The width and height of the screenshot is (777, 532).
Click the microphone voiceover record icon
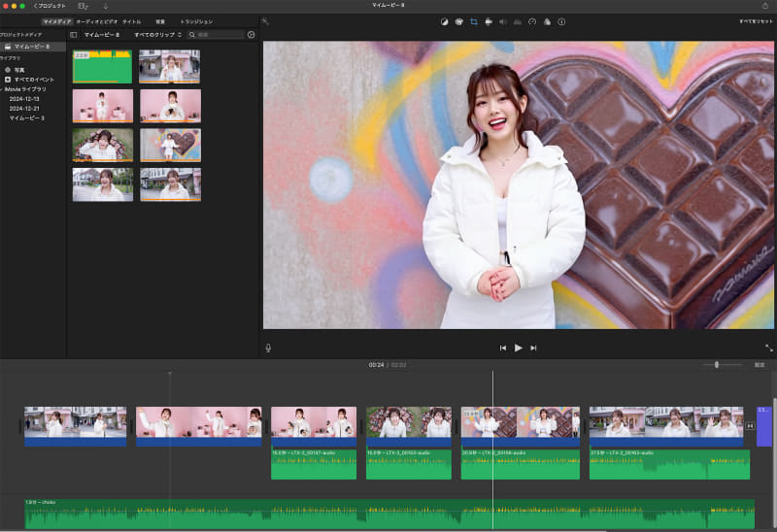click(x=268, y=348)
